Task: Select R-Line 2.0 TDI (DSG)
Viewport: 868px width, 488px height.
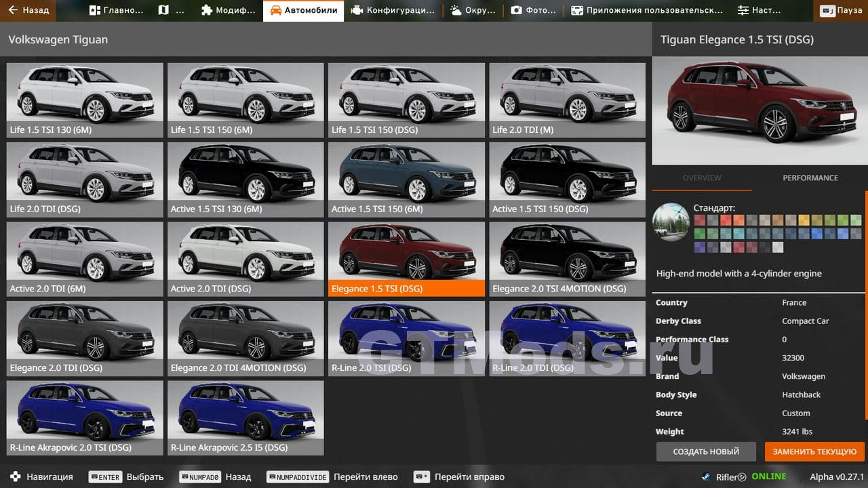Action: 568,339
